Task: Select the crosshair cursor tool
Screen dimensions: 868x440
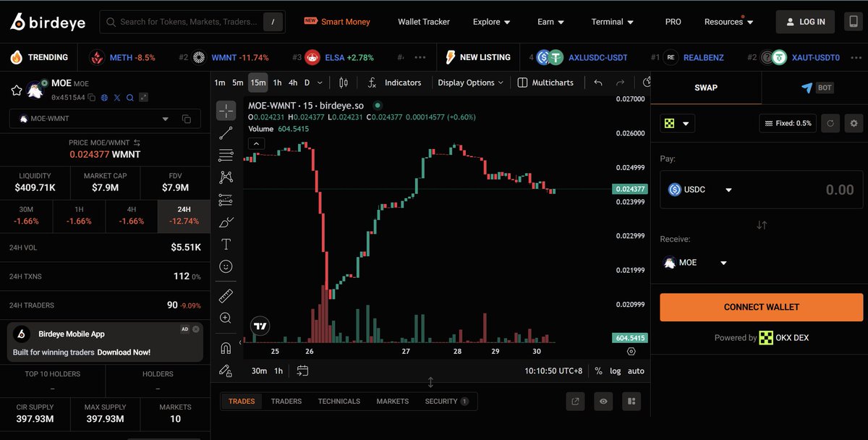Action: [226, 111]
